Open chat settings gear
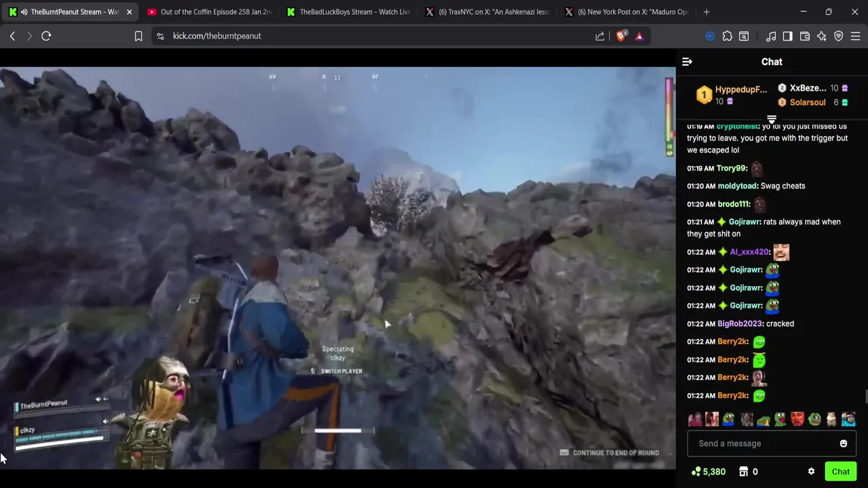This screenshot has width=868, height=488. (x=811, y=472)
